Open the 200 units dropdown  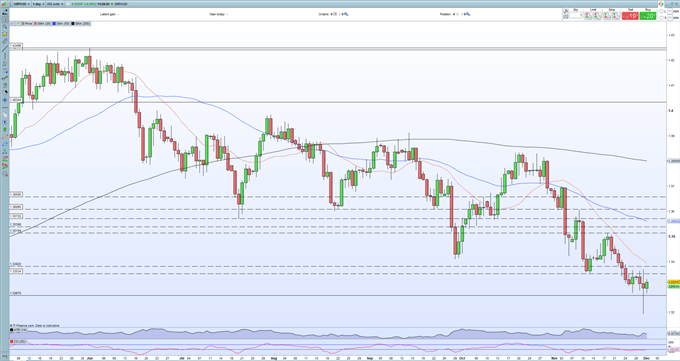[55, 4]
